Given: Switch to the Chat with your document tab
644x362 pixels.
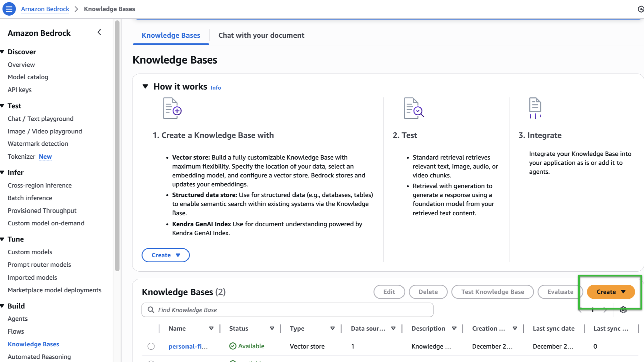Looking at the screenshot, I should tap(261, 35).
